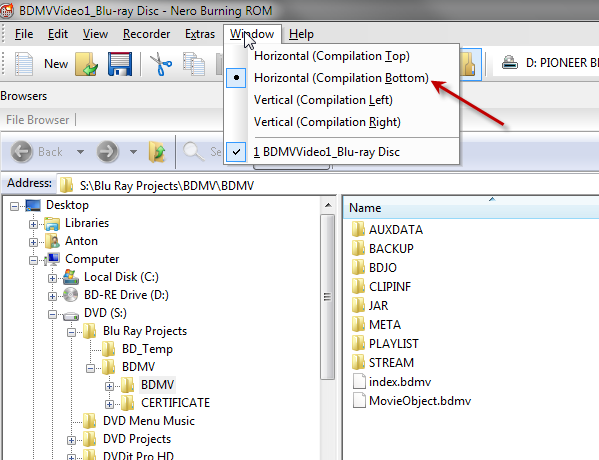Click the Cut scissors icon
Viewport: 599px width, 460px height.
tap(160, 64)
